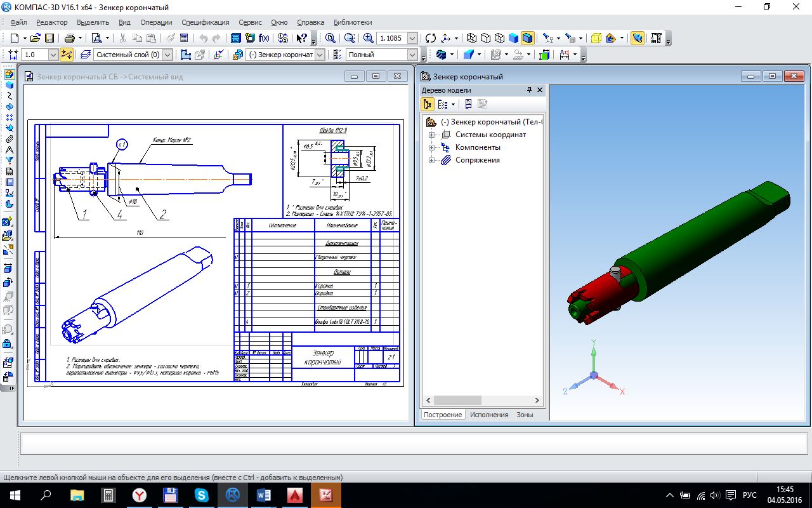Toggle the shaded-with-edges cube display mode
Viewport: 812px width, 508px height.
coord(528,38)
